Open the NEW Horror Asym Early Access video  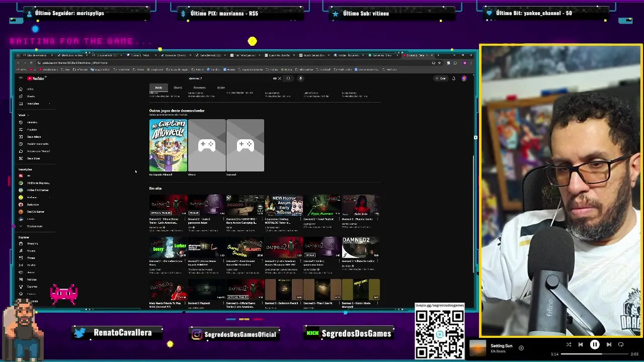[284, 205]
